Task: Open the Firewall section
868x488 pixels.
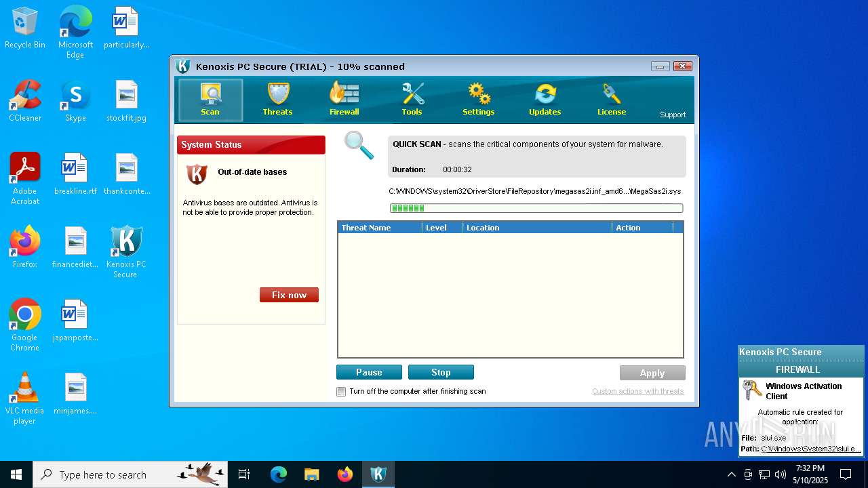Action: [x=344, y=100]
